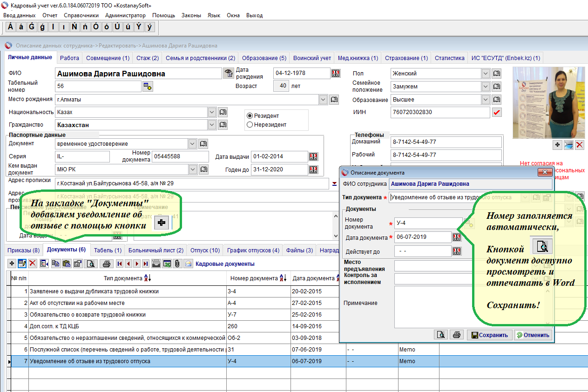Expand the Пол dropdown
The width and height of the screenshot is (588, 392).
pos(486,74)
